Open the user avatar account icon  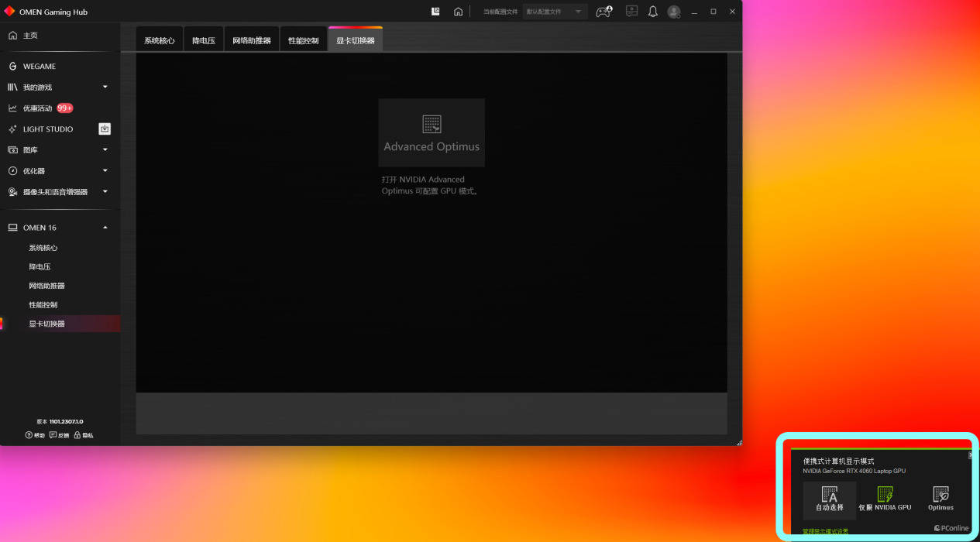pyautogui.click(x=674, y=12)
